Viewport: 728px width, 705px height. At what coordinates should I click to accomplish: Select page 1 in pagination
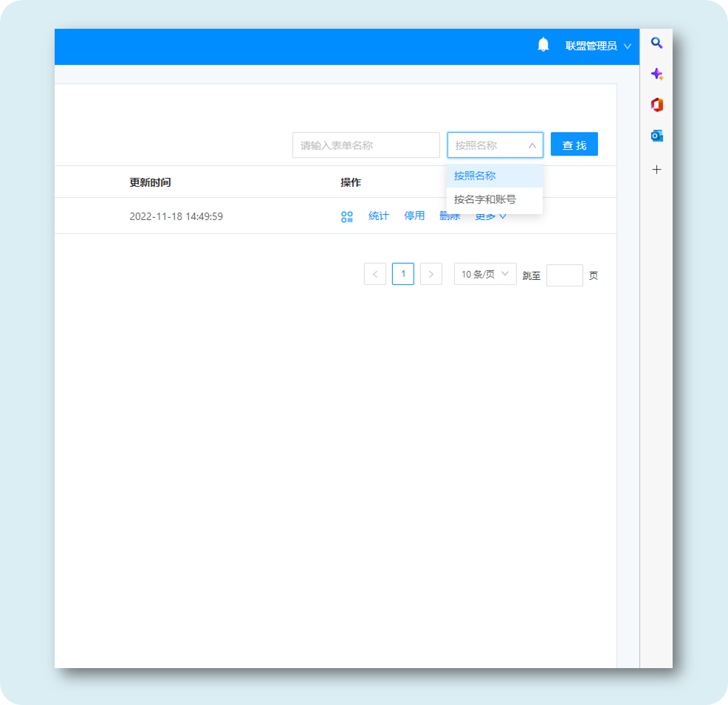tap(403, 274)
